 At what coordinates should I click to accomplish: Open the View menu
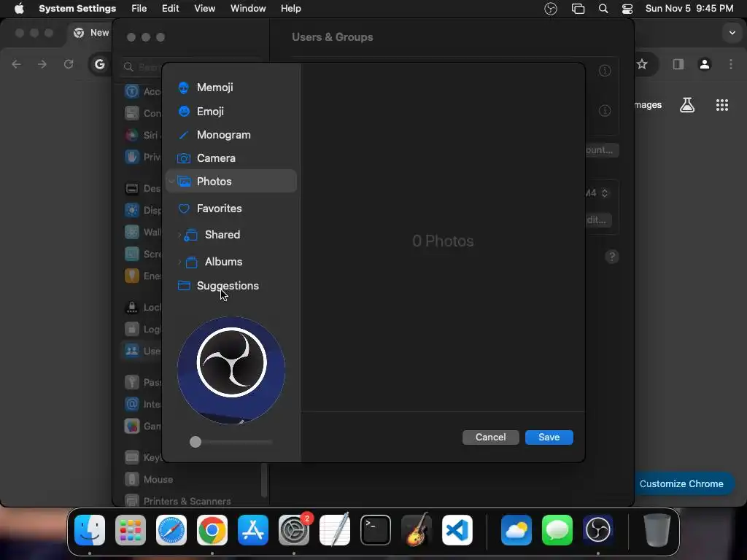pos(205,9)
